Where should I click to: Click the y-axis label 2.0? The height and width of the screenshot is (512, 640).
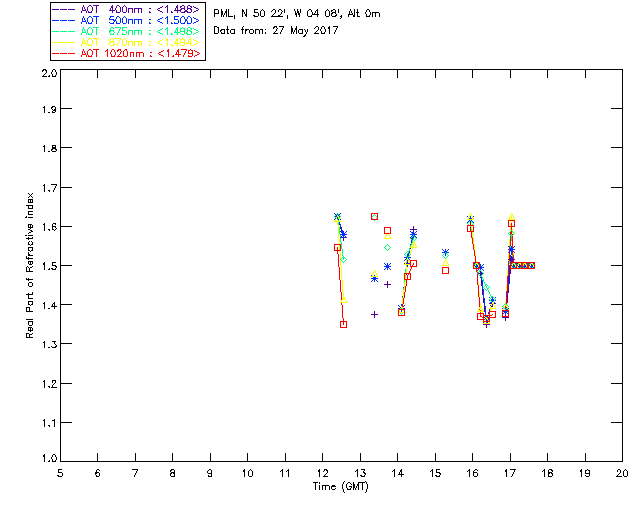(x=49, y=74)
